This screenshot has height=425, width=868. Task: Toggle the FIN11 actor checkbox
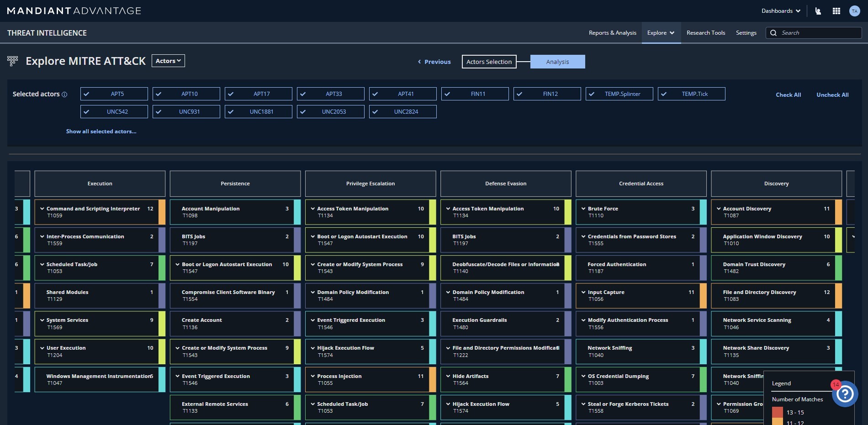click(447, 94)
